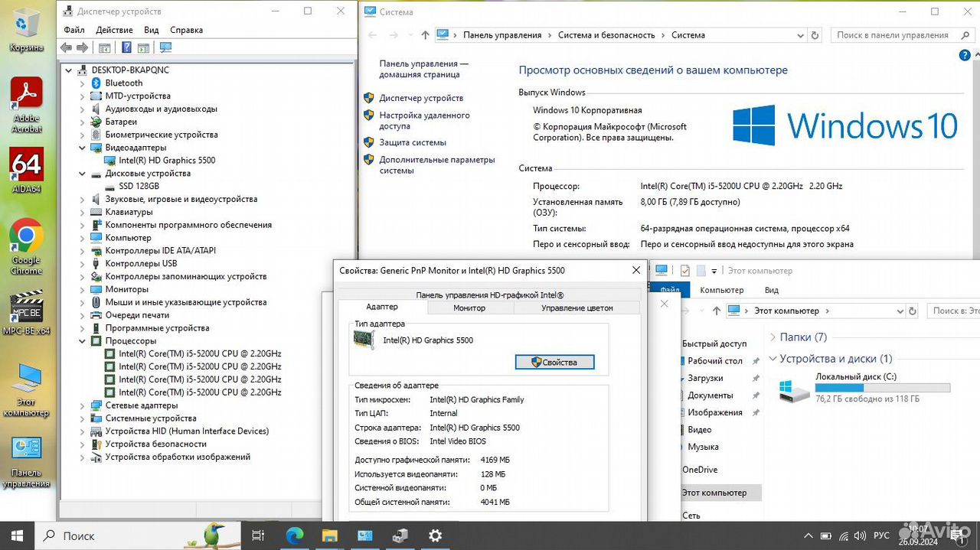Open Вид ribbon tab in Explorer
The height and width of the screenshot is (550, 980).
(772, 290)
